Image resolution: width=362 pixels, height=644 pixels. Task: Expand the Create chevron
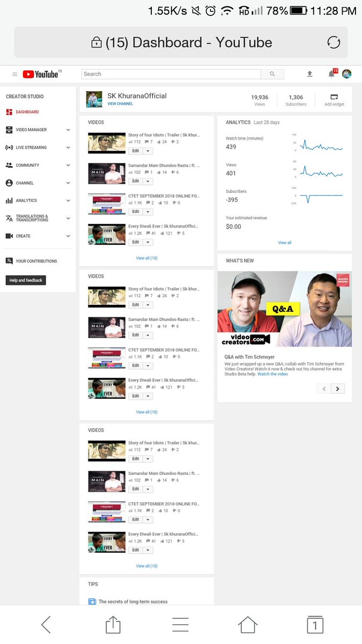click(x=68, y=236)
